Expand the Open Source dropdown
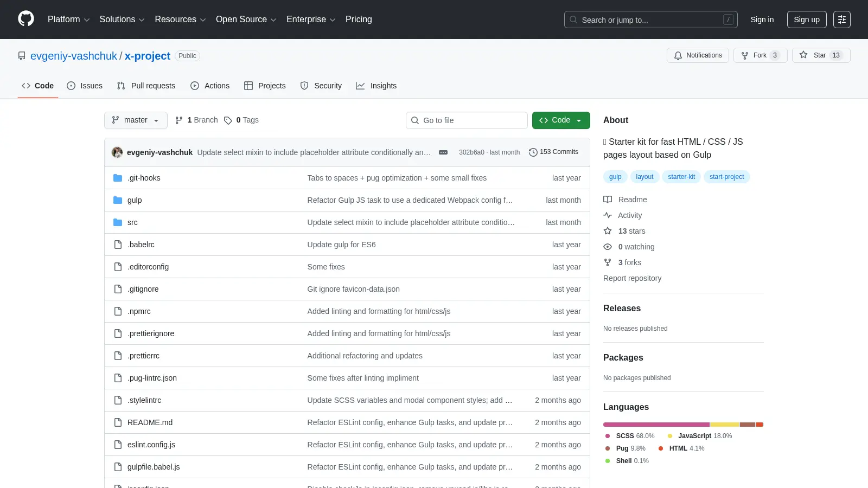The height and width of the screenshot is (488, 868). pyautogui.click(x=246, y=20)
